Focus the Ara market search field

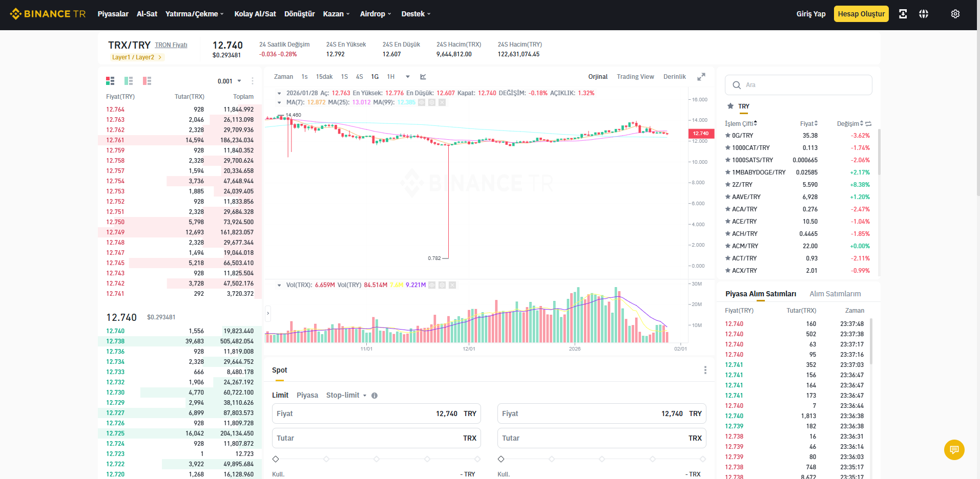(799, 85)
